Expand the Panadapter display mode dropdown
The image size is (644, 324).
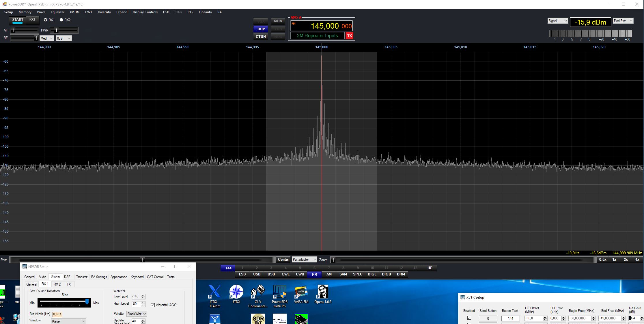304,260
